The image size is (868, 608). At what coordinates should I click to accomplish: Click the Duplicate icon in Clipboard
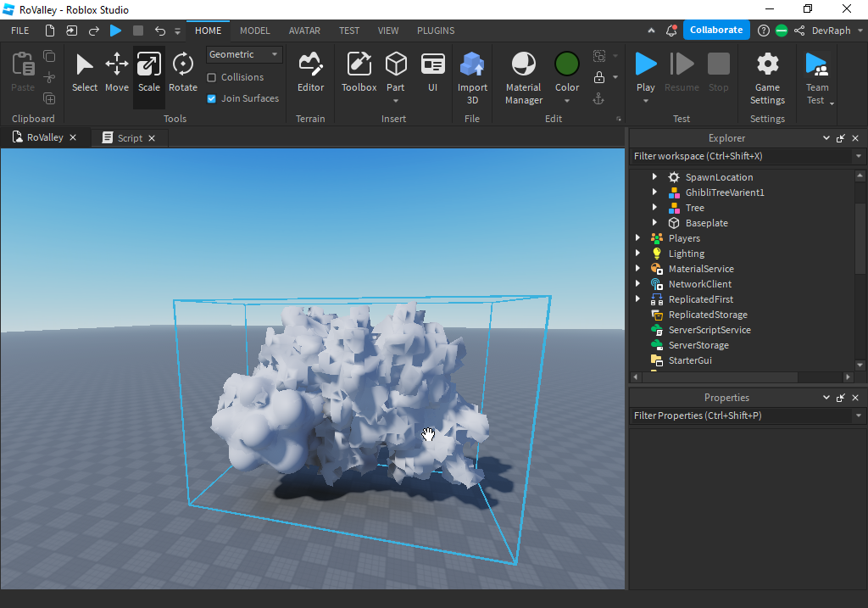[49, 98]
